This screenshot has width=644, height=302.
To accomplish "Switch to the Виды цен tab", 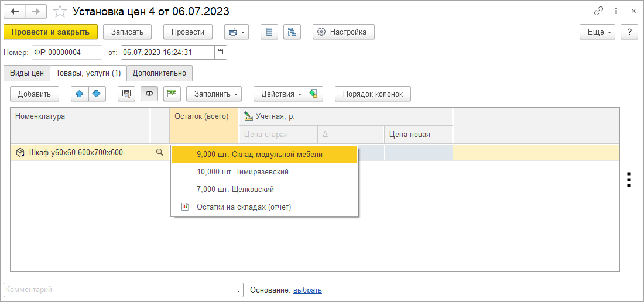I will click(x=27, y=73).
